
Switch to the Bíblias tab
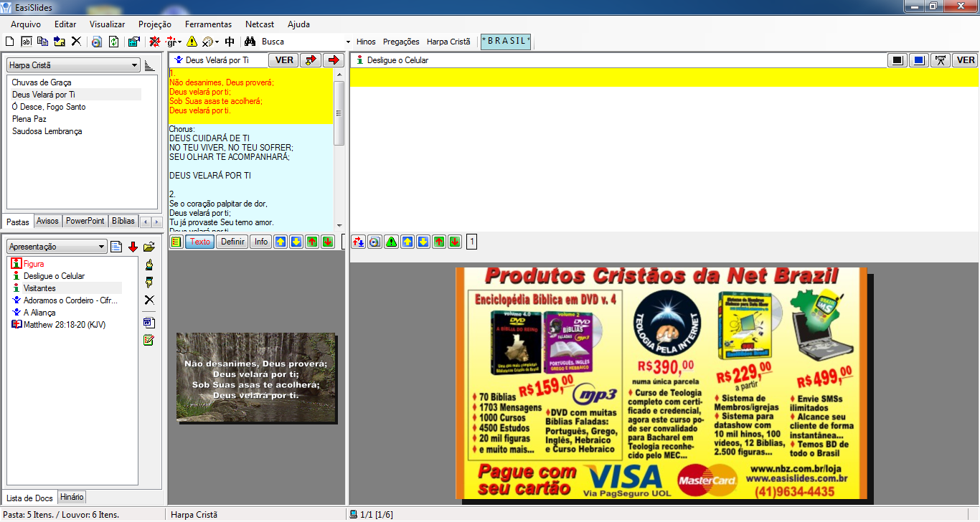(x=123, y=221)
